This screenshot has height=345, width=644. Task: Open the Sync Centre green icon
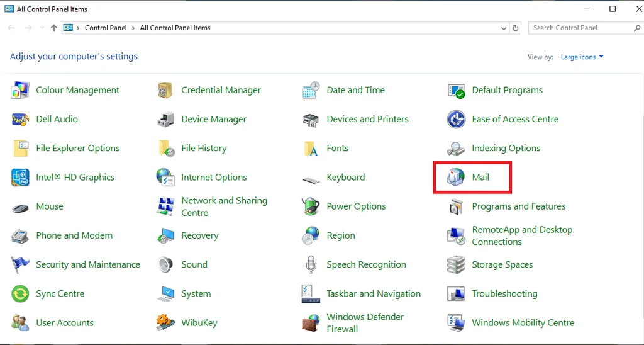tap(20, 294)
